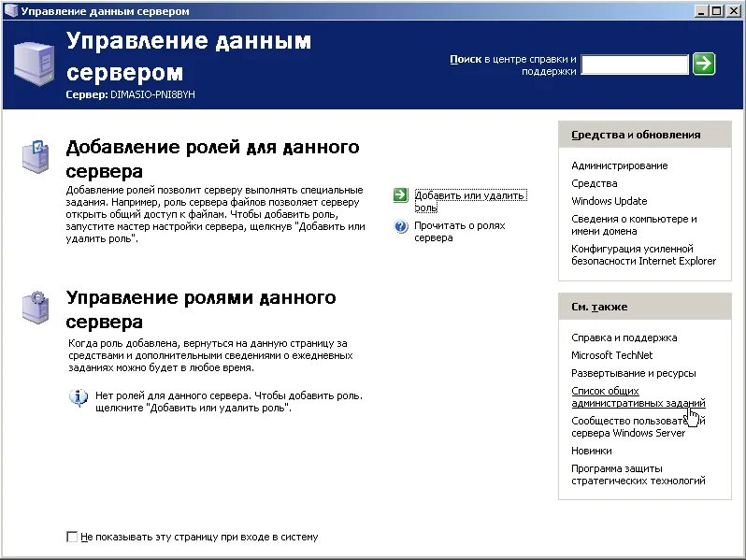Click the info balloon icon near 'Нет ролей'
Screen dimensions: 746x560
coord(79,397)
